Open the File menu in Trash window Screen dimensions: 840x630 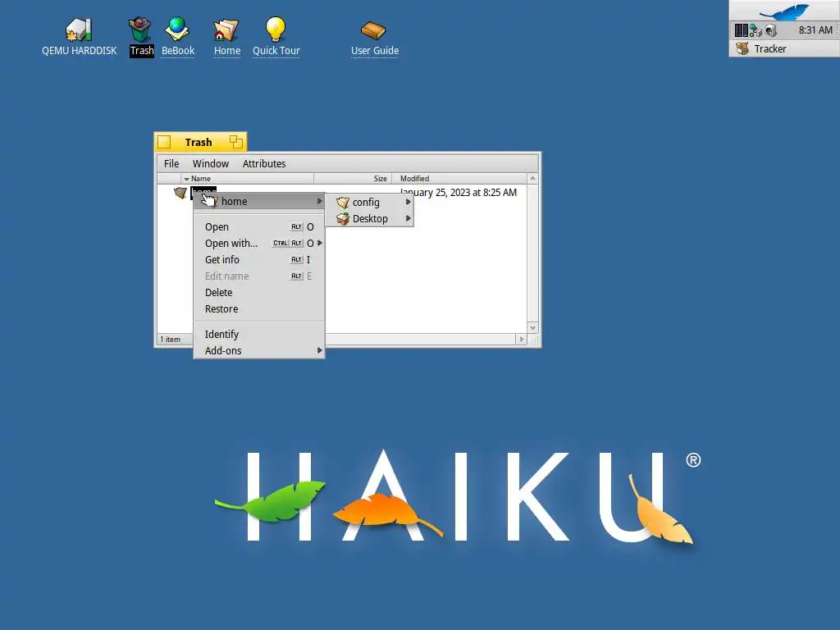pos(171,163)
